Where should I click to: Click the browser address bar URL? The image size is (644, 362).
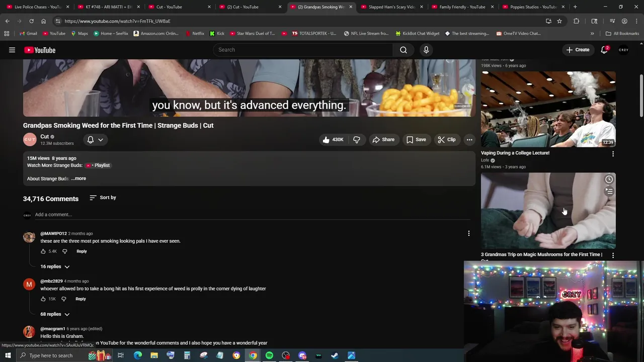pyautogui.click(x=117, y=21)
